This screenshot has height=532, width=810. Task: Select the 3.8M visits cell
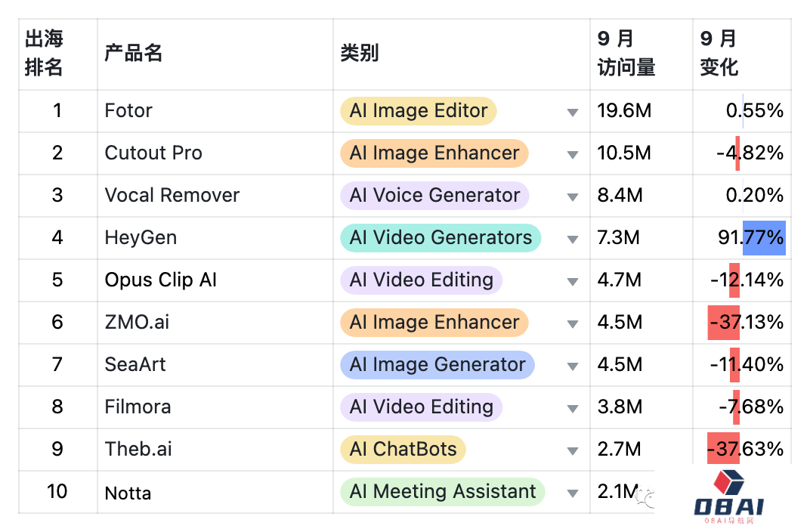click(x=642, y=407)
